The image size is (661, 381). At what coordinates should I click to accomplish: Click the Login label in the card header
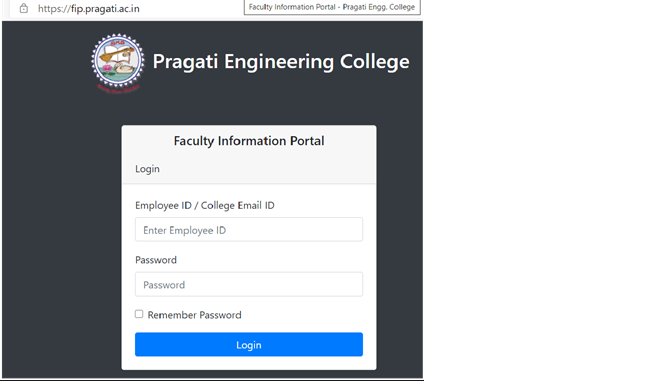147,169
